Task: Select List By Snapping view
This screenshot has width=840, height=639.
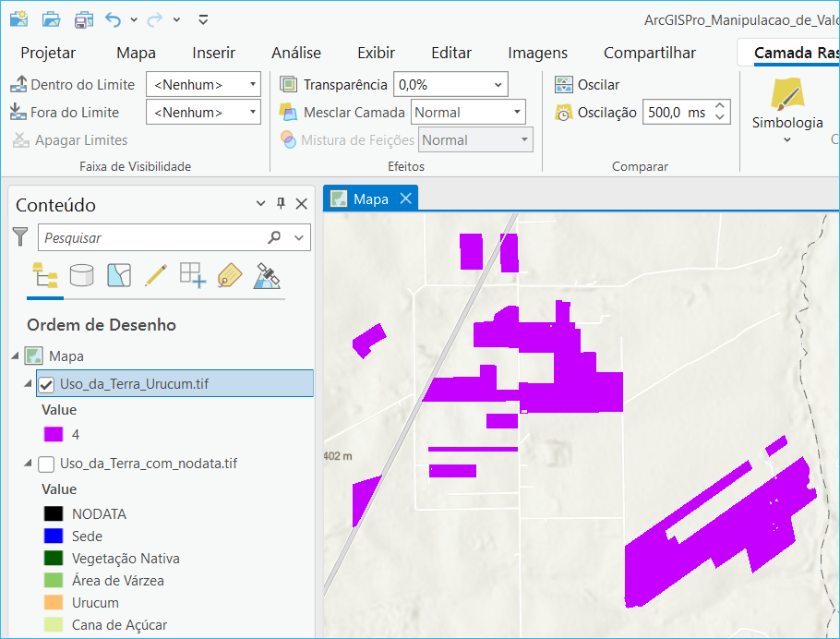Action: [x=193, y=275]
